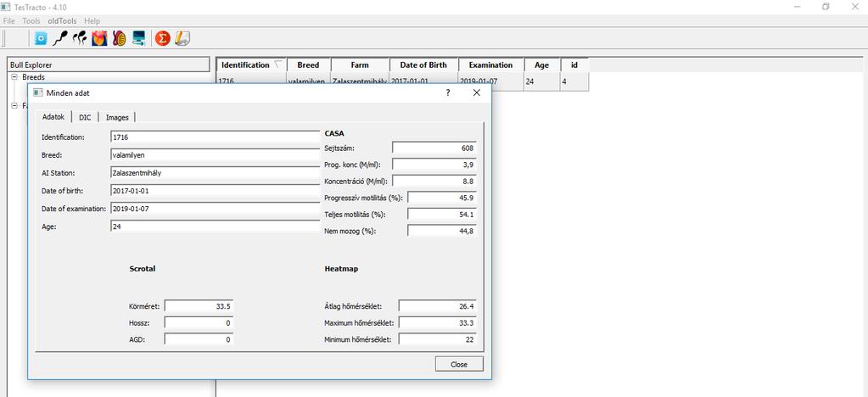Click the table cell with age 24

(x=542, y=81)
